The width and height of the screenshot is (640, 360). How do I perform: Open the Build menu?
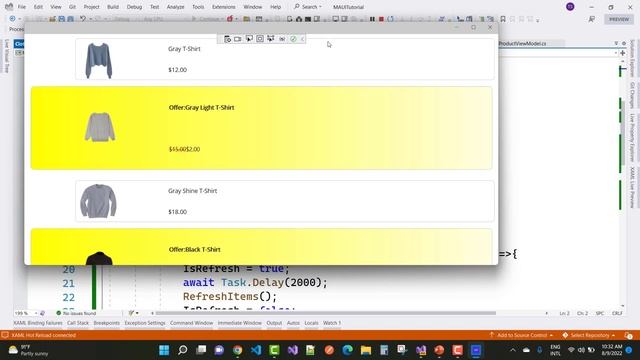pos(113,7)
